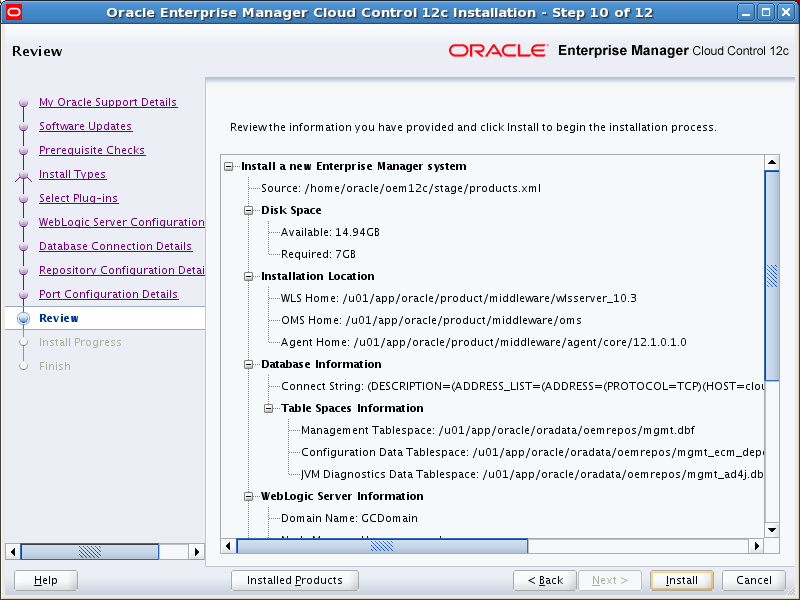Click the steps sidebar horizontal scrollbar thumb

click(90, 552)
